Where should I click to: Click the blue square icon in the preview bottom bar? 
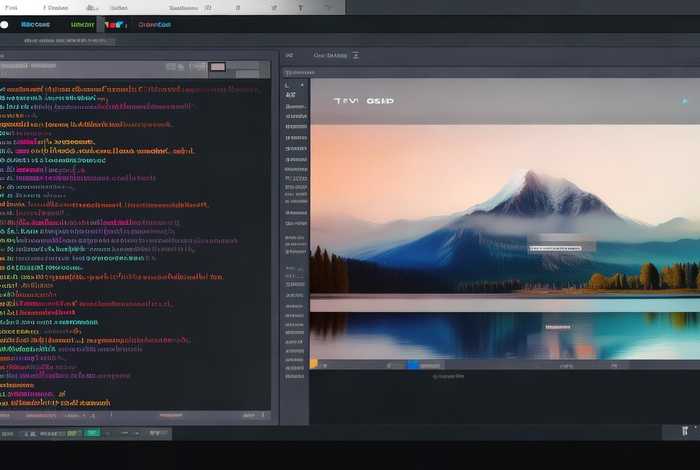(x=413, y=365)
